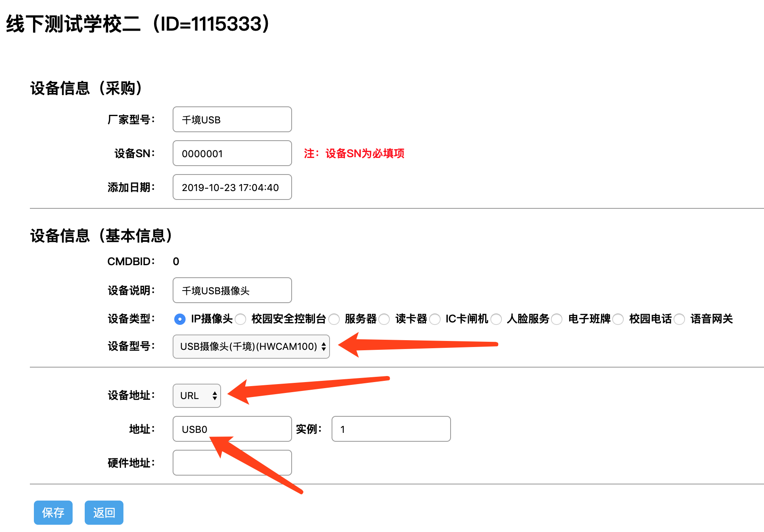Click the 实例 input field
764x532 pixels.
tap(390, 429)
